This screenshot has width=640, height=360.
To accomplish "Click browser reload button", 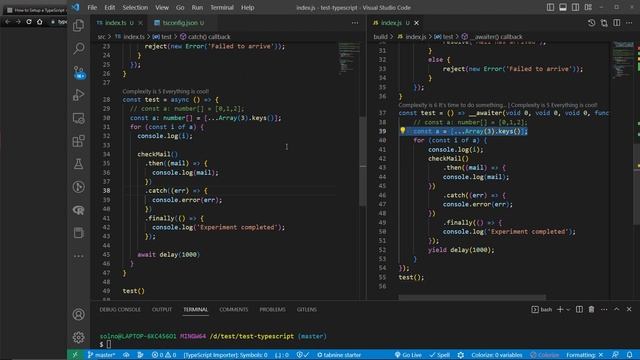I will (x=29, y=22).
